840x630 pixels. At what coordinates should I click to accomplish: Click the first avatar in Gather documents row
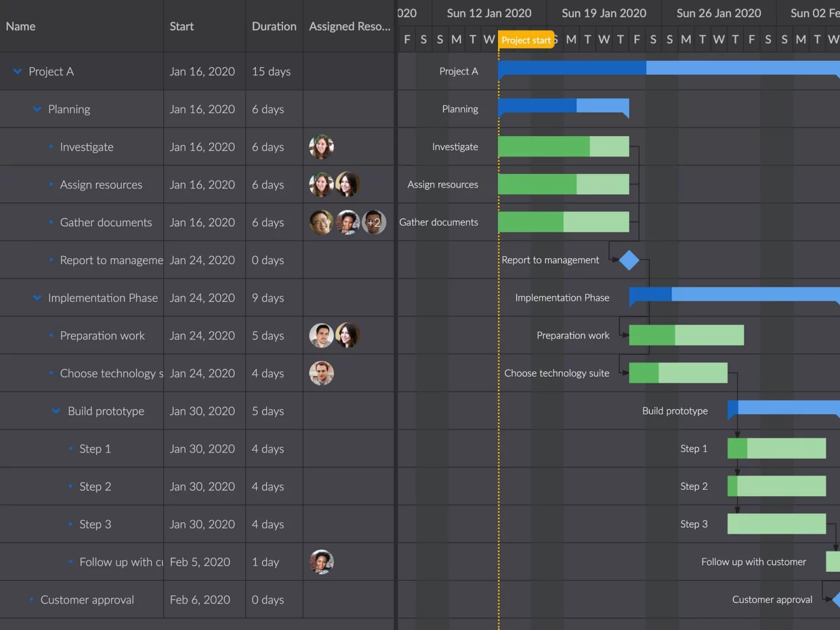pyautogui.click(x=321, y=222)
